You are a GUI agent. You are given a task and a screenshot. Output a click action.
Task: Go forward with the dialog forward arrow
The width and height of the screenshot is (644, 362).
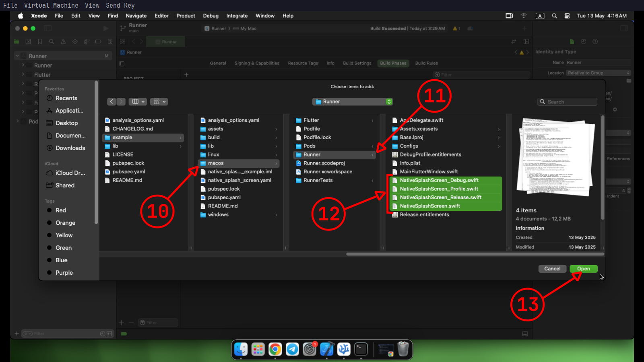(x=121, y=102)
